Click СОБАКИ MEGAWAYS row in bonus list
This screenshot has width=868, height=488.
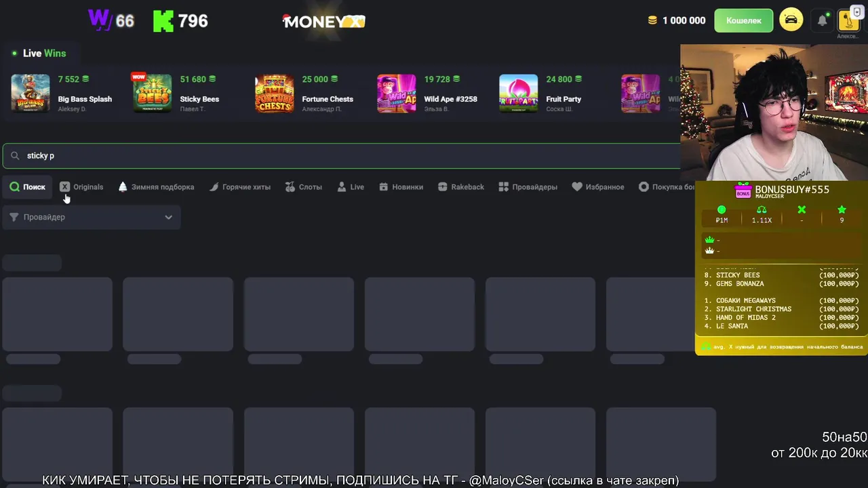pyautogui.click(x=781, y=300)
